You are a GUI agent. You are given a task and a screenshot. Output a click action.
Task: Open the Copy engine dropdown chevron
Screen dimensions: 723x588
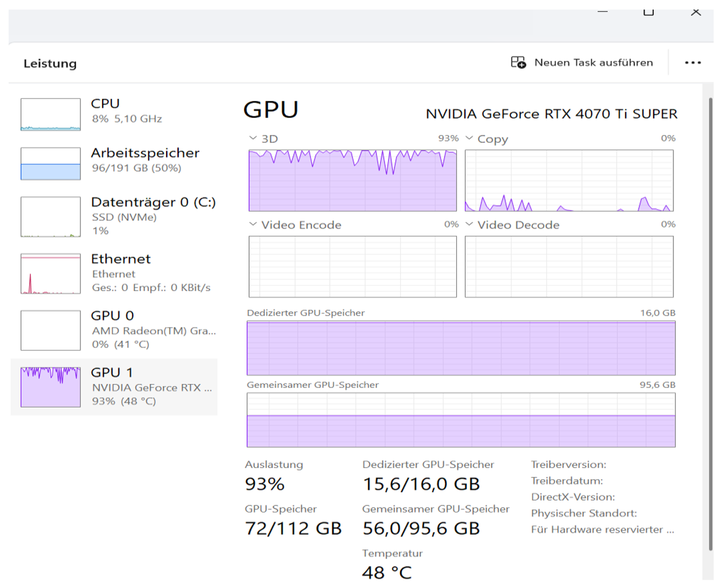click(x=469, y=138)
